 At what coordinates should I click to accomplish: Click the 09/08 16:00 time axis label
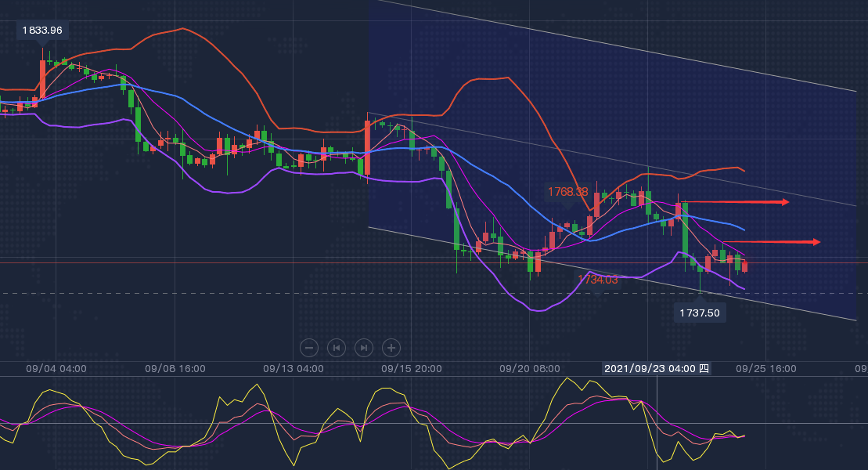(175, 369)
